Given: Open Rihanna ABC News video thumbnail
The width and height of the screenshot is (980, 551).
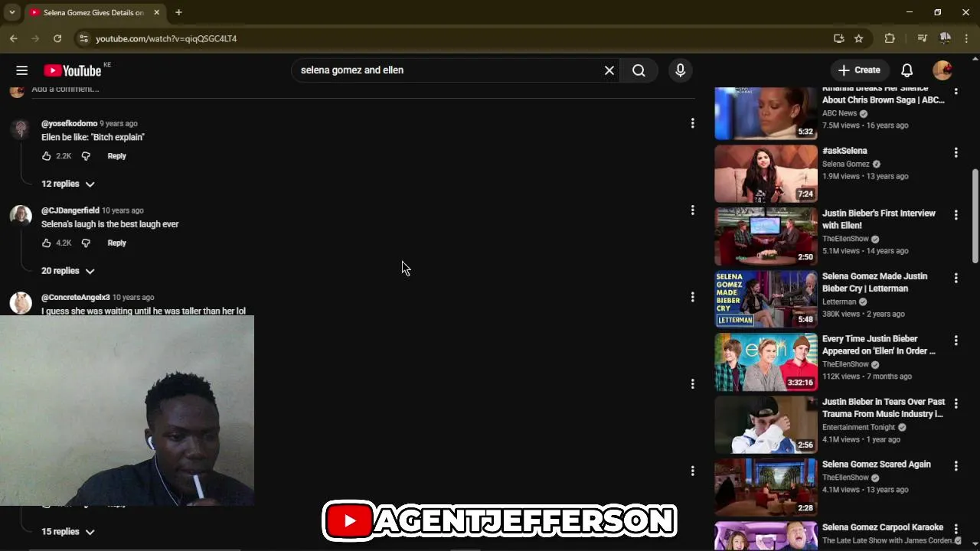Looking at the screenshot, I should tap(766, 113).
